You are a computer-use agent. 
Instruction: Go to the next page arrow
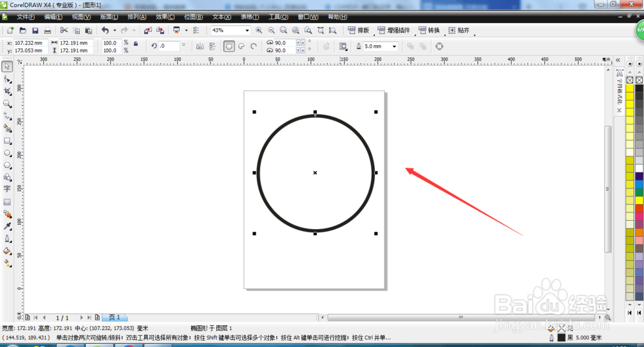coord(81,317)
